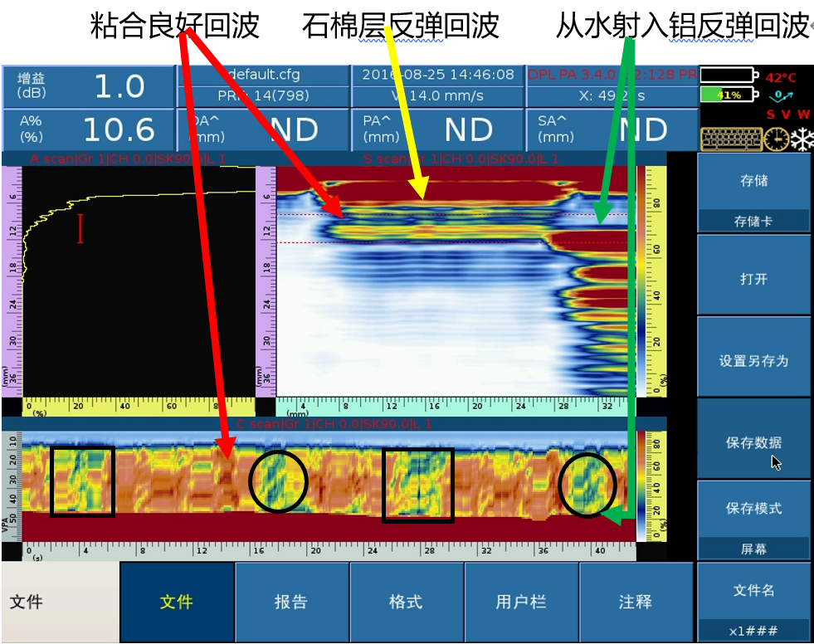Expand the 保存模式 option showing 屏幕

(x=753, y=520)
